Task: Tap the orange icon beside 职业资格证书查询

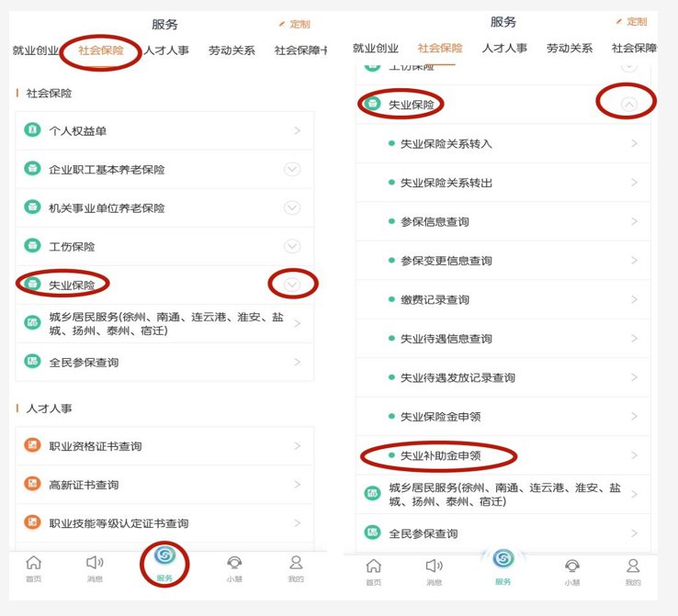Action: click(32, 445)
